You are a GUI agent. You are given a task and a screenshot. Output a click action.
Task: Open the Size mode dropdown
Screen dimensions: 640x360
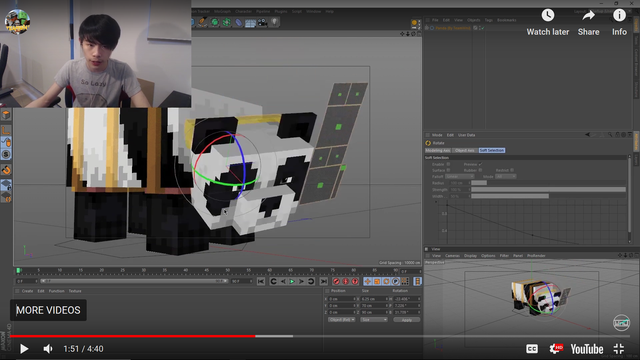tap(374, 320)
